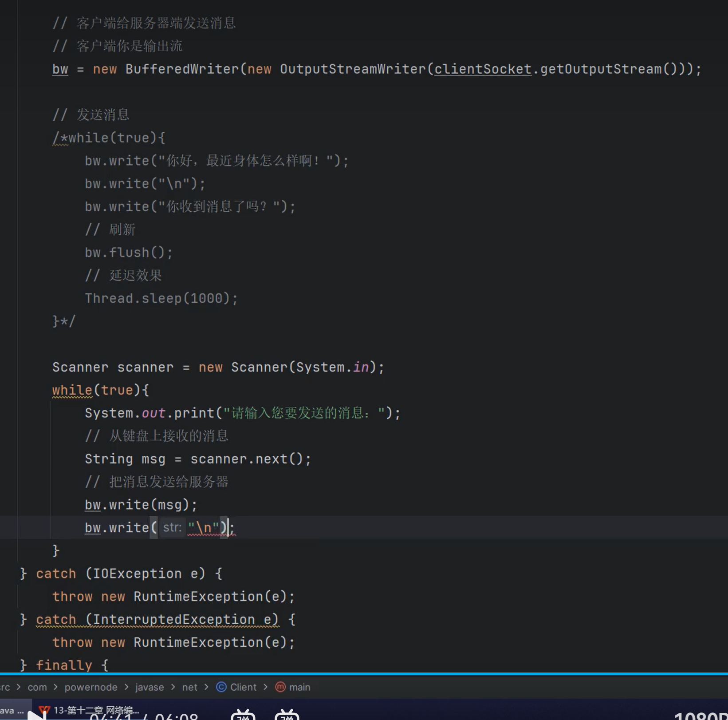This screenshot has height=720, width=728.
Task: Click the "\n" string in the current line
Action: 204,528
